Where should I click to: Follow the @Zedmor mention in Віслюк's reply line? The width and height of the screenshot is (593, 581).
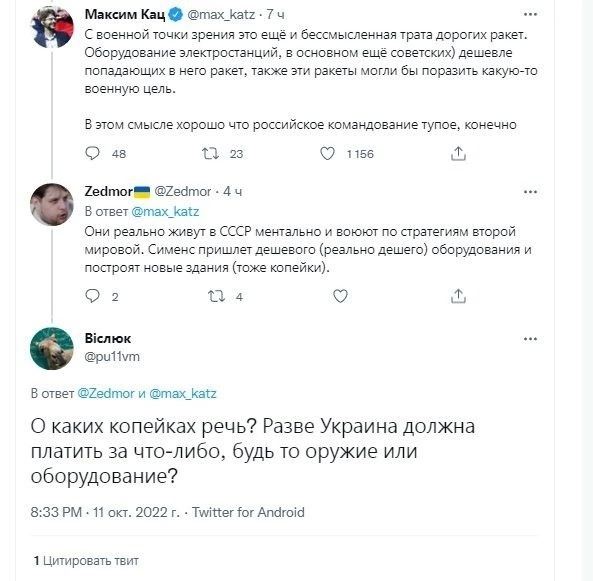pos(106,393)
